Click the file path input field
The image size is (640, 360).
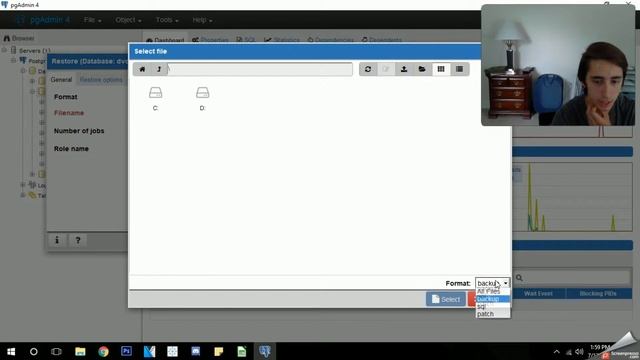click(x=260, y=69)
